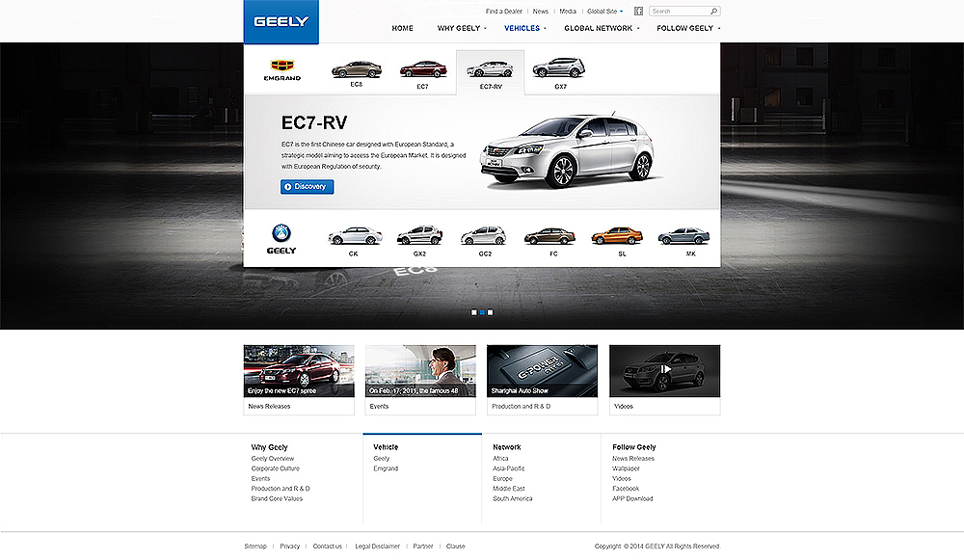Click the large EC7-RV car image
The image size is (964, 560).
click(568, 150)
